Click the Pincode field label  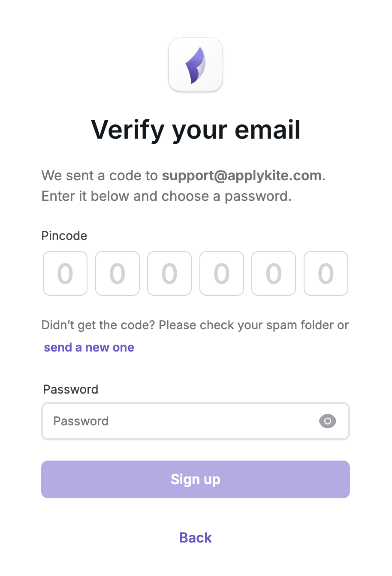click(x=64, y=236)
